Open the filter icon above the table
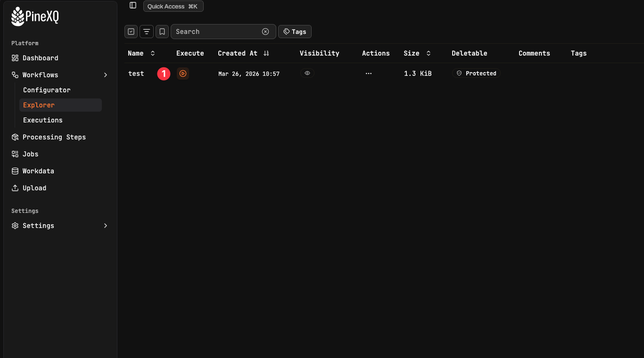 pyautogui.click(x=146, y=32)
